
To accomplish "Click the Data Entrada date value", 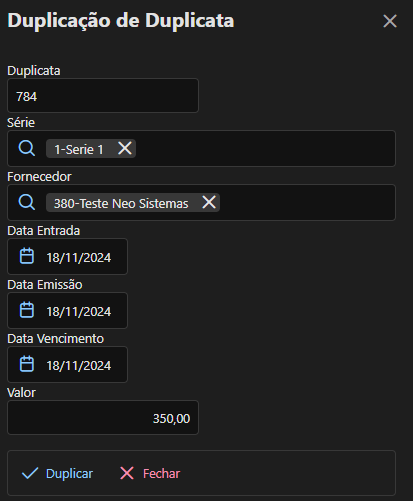I will click(x=79, y=258).
